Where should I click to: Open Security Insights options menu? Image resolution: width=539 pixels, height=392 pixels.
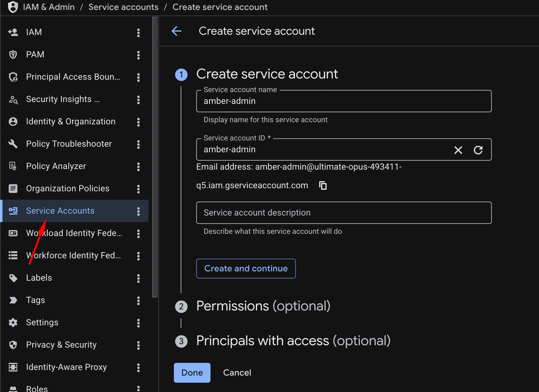138,100
